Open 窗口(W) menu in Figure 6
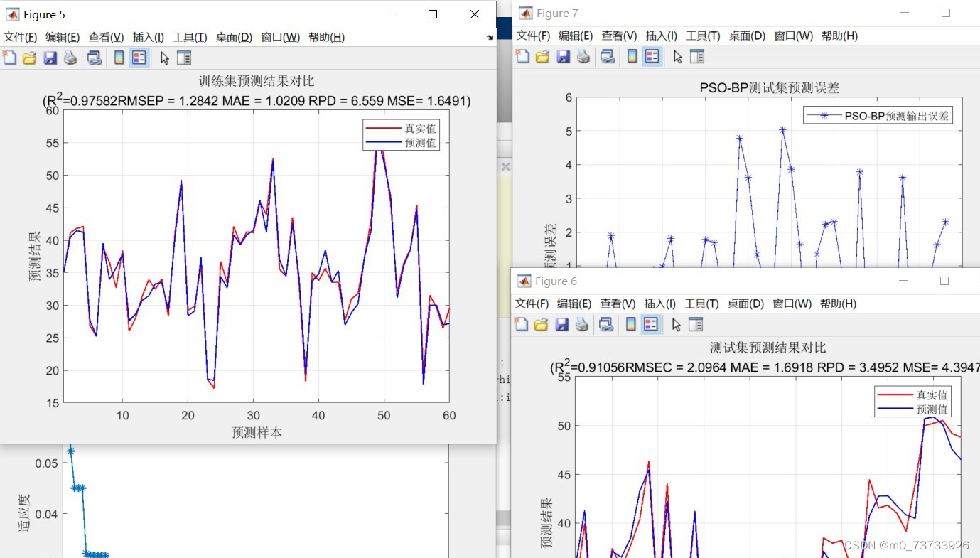Viewport: 980px width, 558px height. (x=792, y=304)
